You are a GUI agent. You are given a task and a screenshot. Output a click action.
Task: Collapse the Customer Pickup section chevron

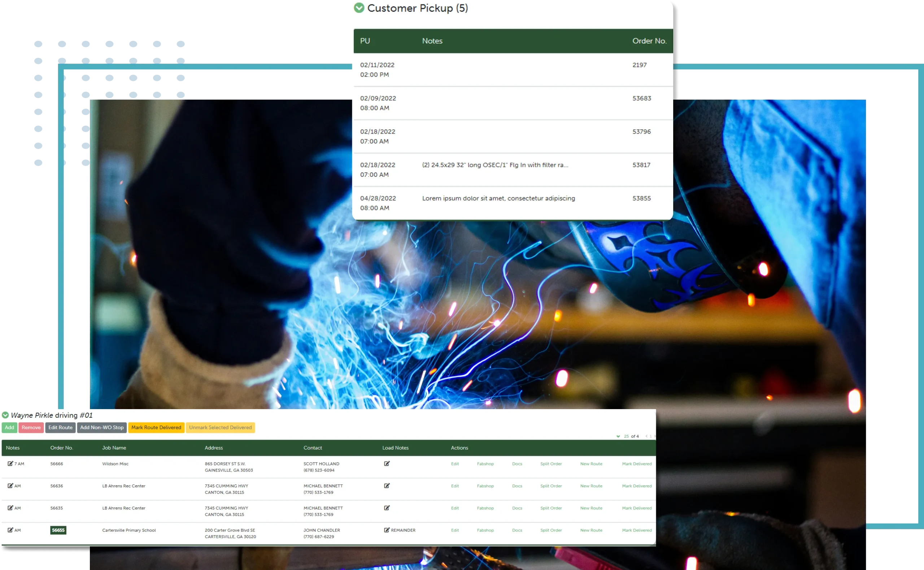359,8
